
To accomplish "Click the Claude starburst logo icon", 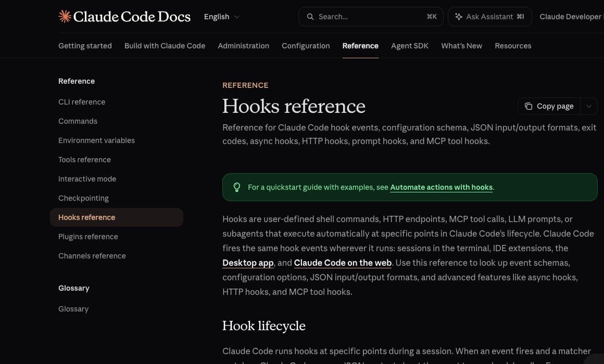I will click(x=65, y=16).
